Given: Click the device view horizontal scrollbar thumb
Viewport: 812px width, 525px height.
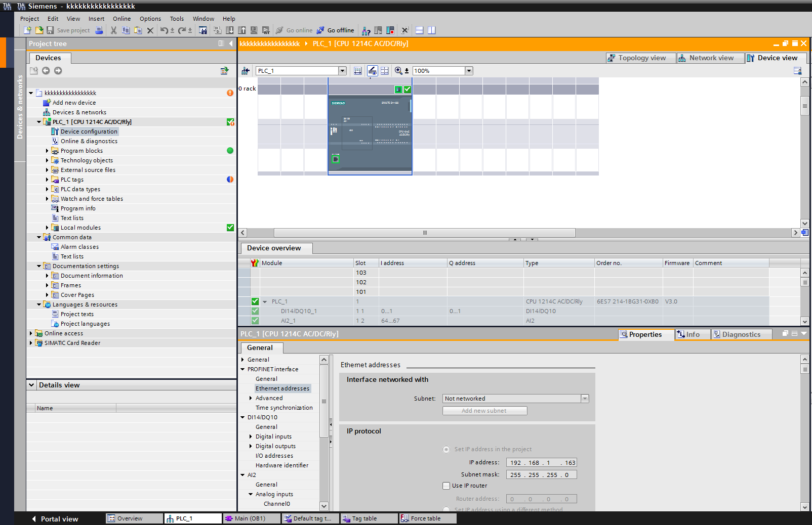Looking at the screenshot, I should (424, 233).
